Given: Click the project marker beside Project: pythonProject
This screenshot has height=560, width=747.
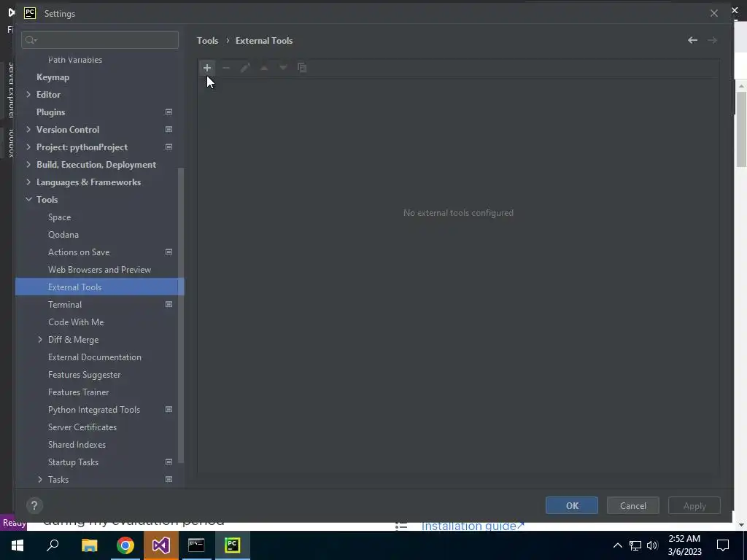Looking at the screenshot, I should tap(169, 147).
